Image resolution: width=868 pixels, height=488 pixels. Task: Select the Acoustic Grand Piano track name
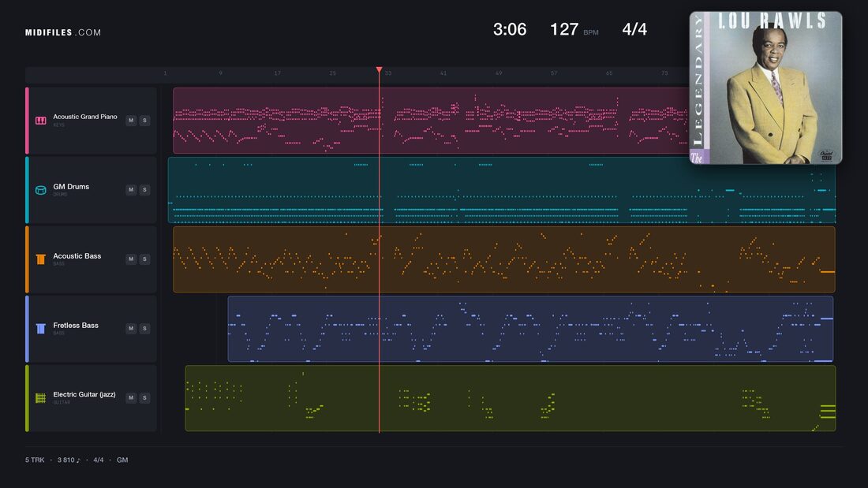[85, 117]
